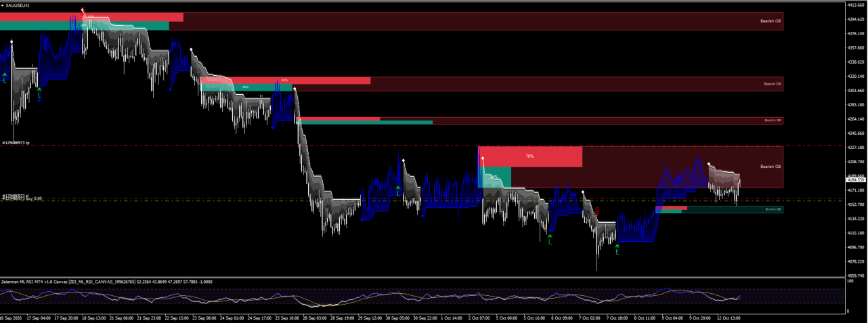Image resolution: width=868 pixels, height=323 pixels.
Task: Click the 78% label in the red bar
Action: (x=529, y=156)
